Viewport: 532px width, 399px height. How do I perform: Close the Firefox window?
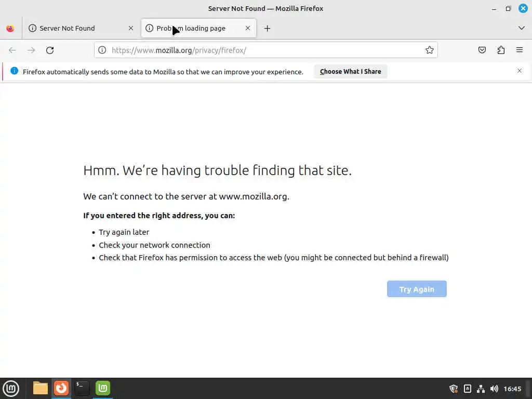coord(523,9)
